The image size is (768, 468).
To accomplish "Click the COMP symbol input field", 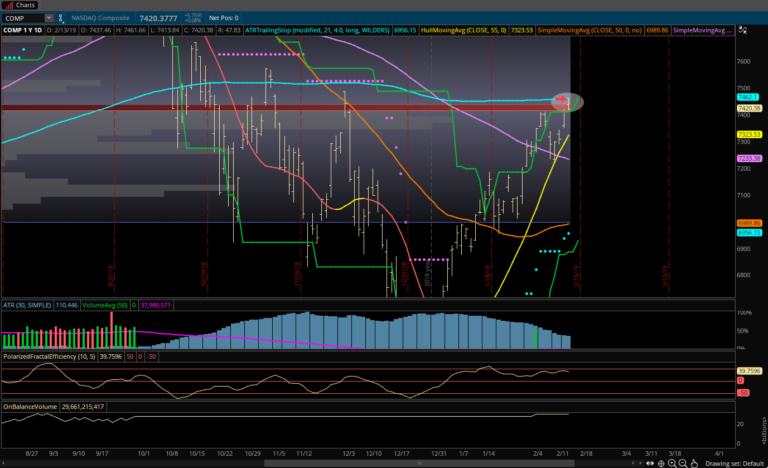I will 24,18.
